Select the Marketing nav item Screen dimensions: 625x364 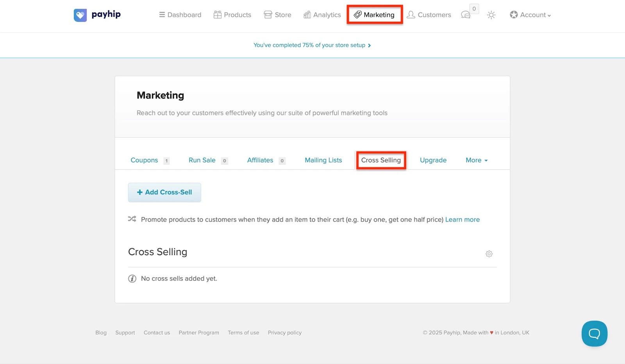click(374, 15)
